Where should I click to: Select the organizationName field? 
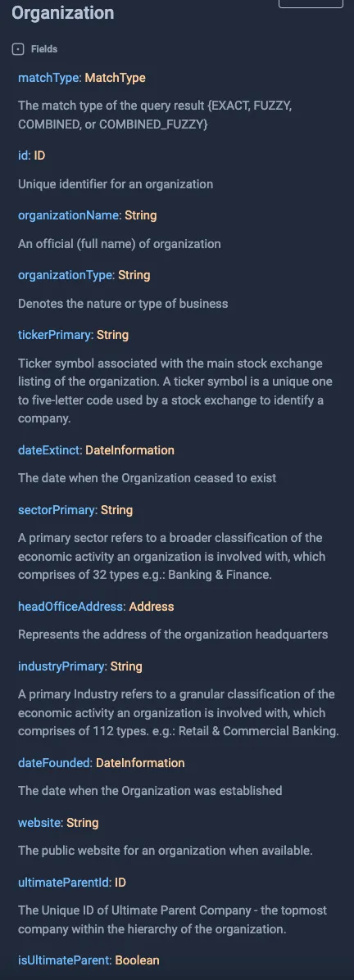pos(69,215)
